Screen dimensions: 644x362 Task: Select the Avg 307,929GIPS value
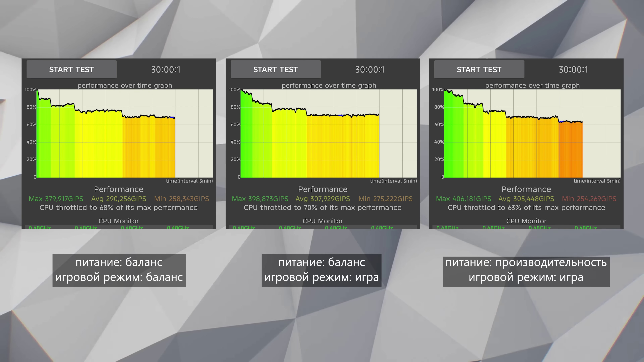pos(323,199)
